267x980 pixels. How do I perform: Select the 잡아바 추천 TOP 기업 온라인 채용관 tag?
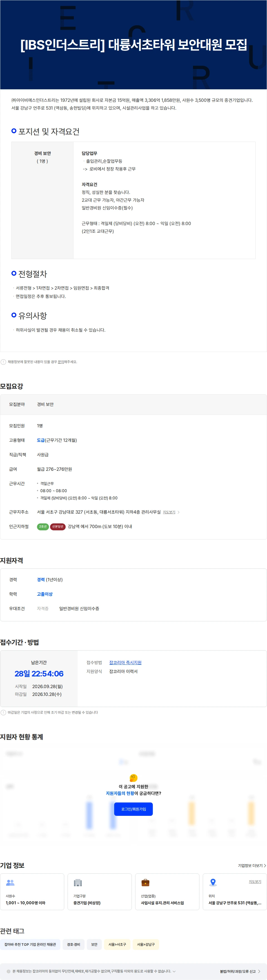(x=30, y=944)
